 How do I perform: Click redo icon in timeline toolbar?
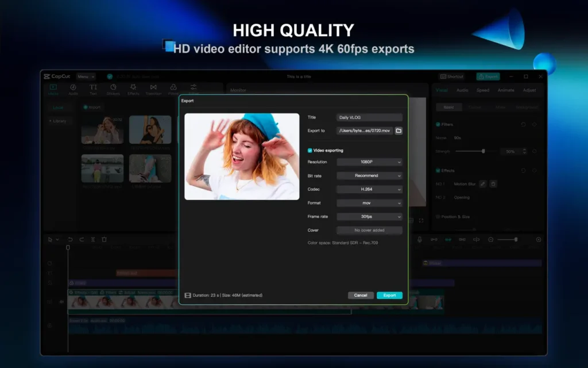point(82,239)
